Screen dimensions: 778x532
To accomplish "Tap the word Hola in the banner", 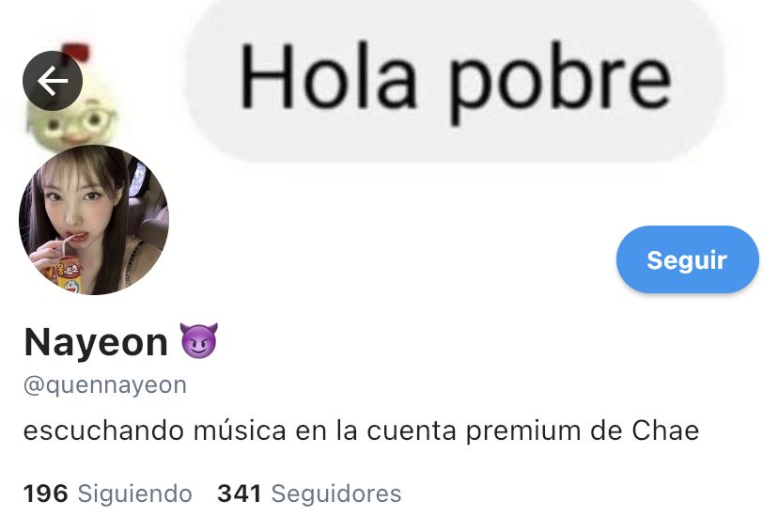I will [x=328, y=75].
